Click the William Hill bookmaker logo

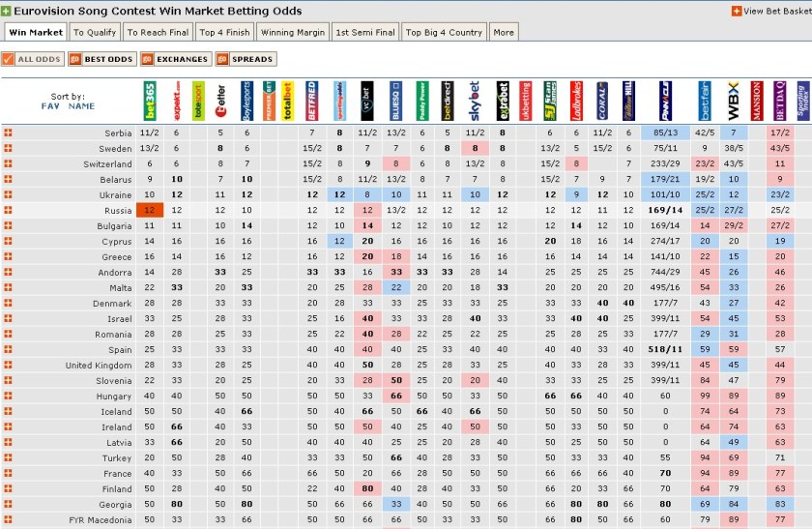point(628,101)
